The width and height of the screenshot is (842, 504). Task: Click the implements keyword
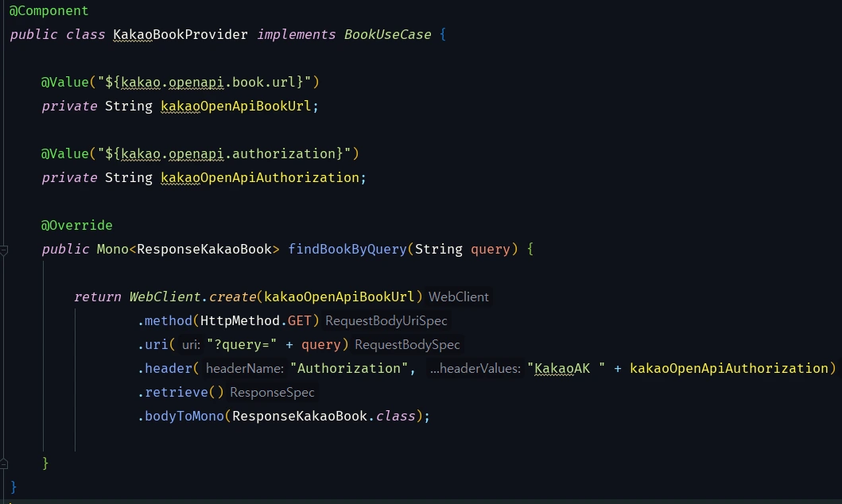click(x=296, y=34)
